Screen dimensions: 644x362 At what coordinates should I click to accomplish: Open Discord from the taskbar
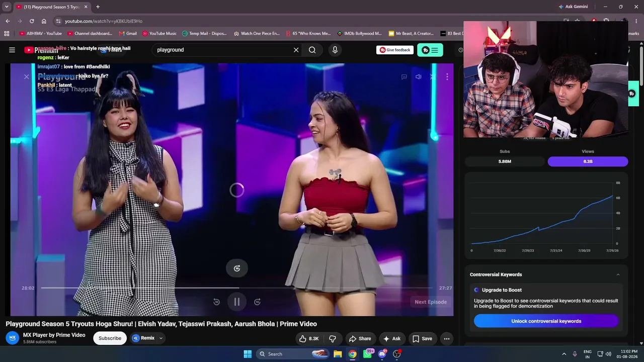(382, 354)
